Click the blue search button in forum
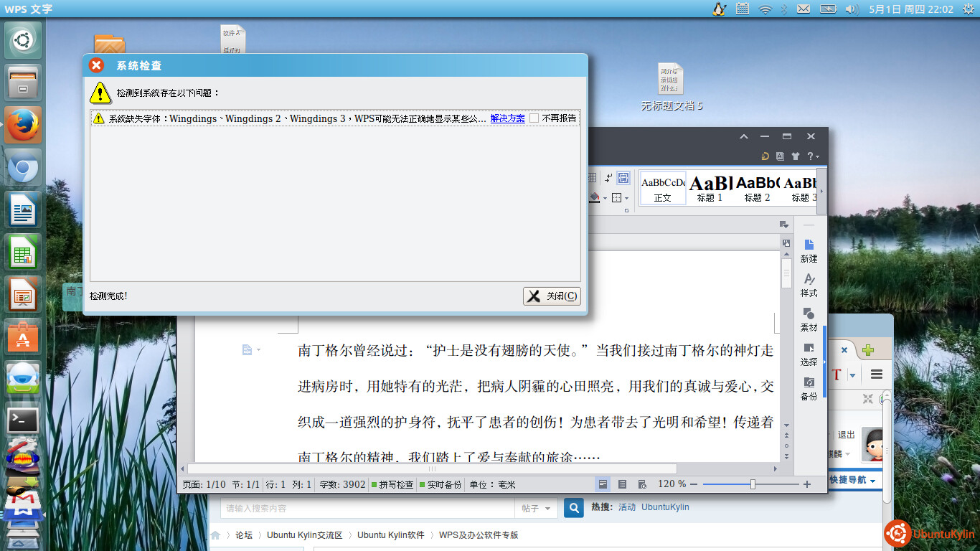The width and height of the screenshot is (980, 551). (x=573, y=508)
